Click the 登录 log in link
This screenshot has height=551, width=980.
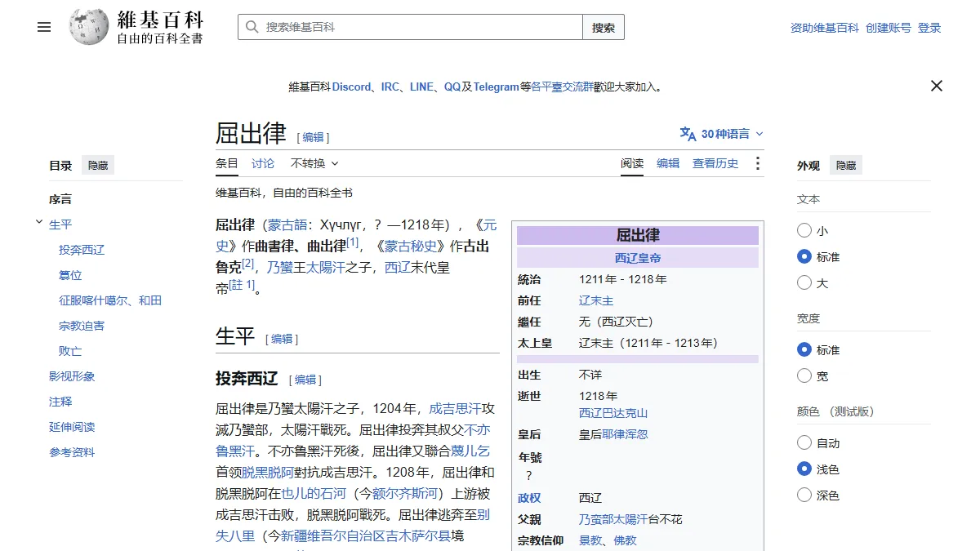929,28
